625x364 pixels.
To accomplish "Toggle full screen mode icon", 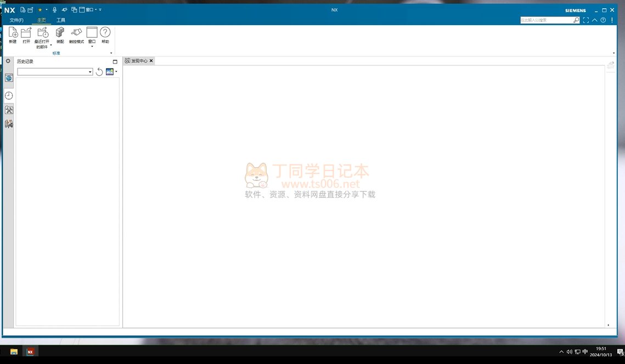I will 585,20.
